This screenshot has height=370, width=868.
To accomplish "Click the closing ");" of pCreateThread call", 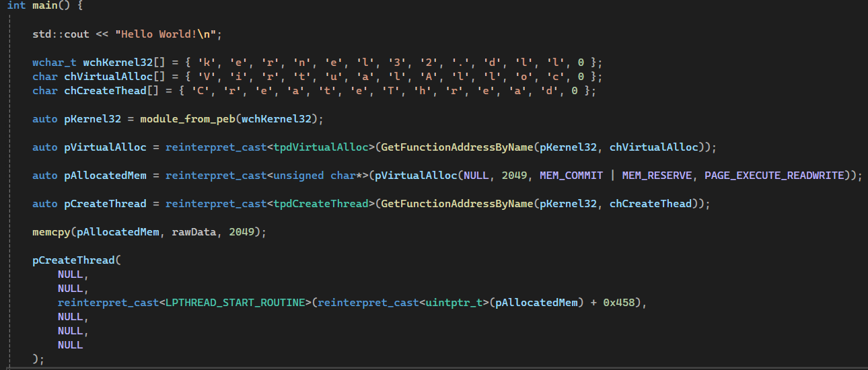I will tap(38, 359).
